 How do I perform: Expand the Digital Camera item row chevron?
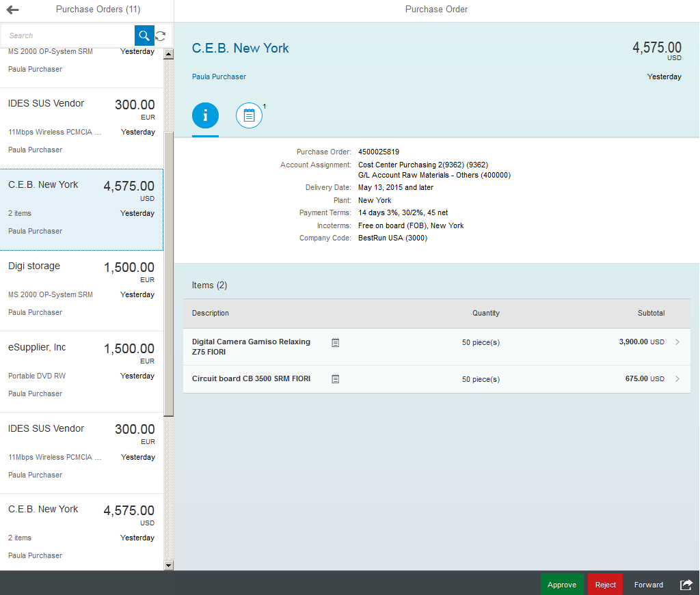click(677, 342)
